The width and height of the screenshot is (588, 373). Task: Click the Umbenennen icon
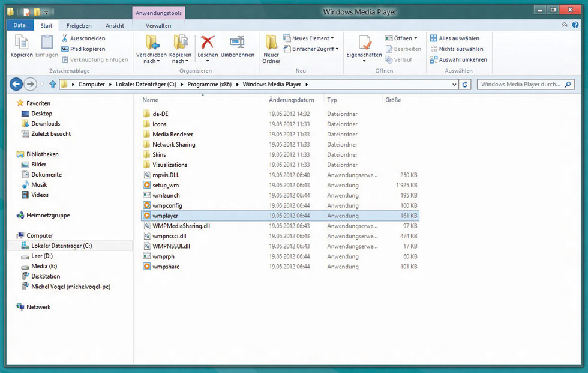coord(237,43)
